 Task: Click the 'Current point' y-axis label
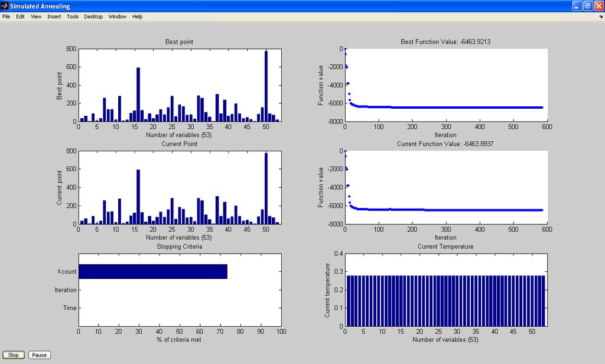(x=59, y=187)
